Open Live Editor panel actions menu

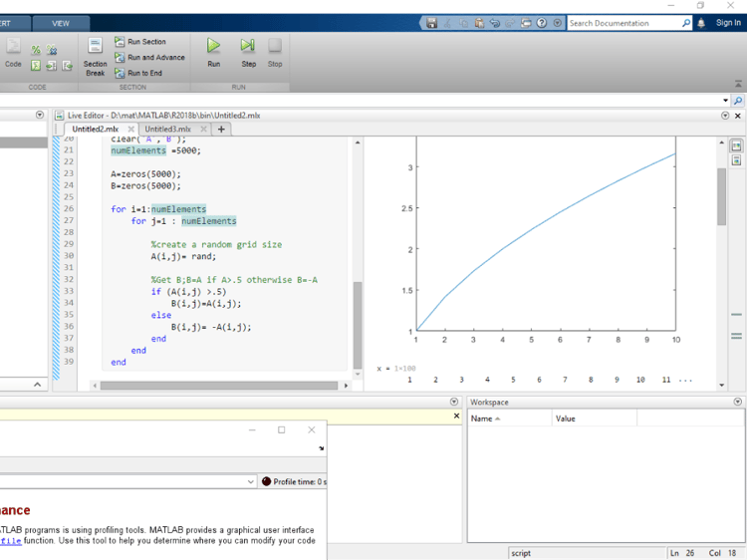coord(725,116)
